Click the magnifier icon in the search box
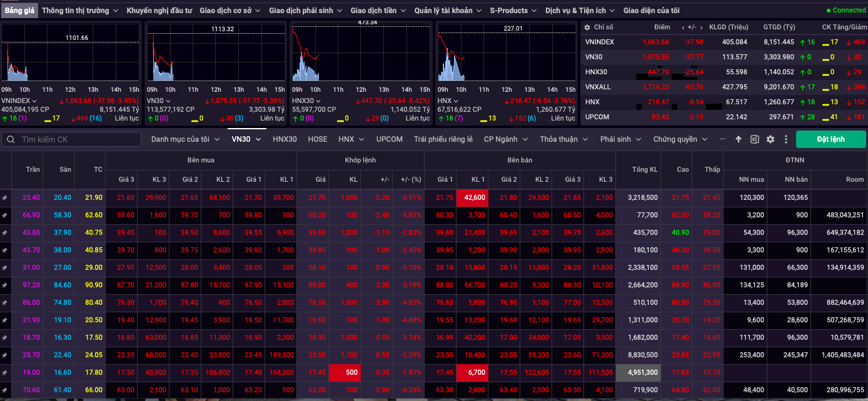 [11, 139]
